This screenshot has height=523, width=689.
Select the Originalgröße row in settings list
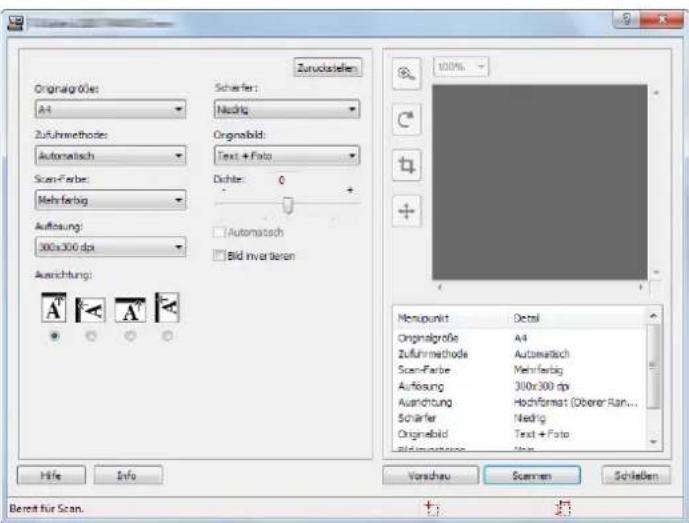tap(521, 338)
